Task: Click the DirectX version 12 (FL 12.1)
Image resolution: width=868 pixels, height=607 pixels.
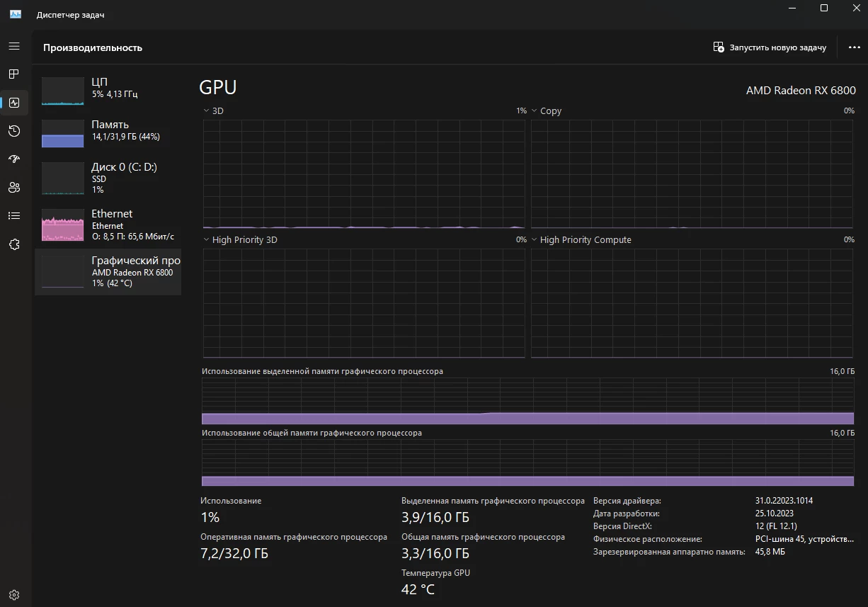Action: pos(776,526)
